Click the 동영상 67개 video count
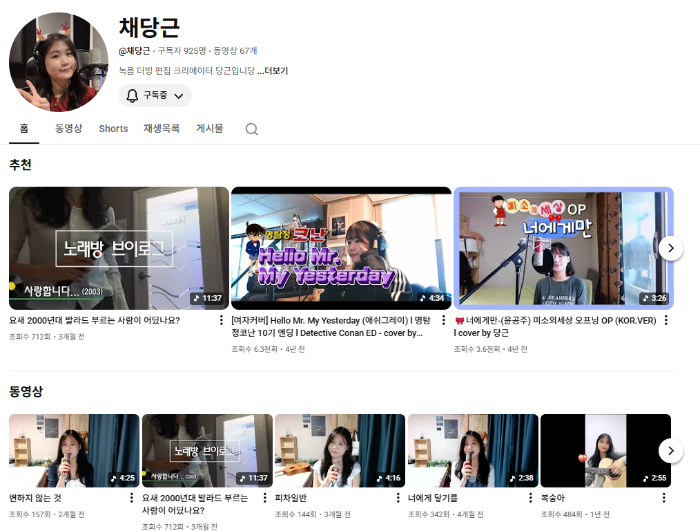Image resolution: width=700 pixels, height=531 pixels. click(235, 51)
